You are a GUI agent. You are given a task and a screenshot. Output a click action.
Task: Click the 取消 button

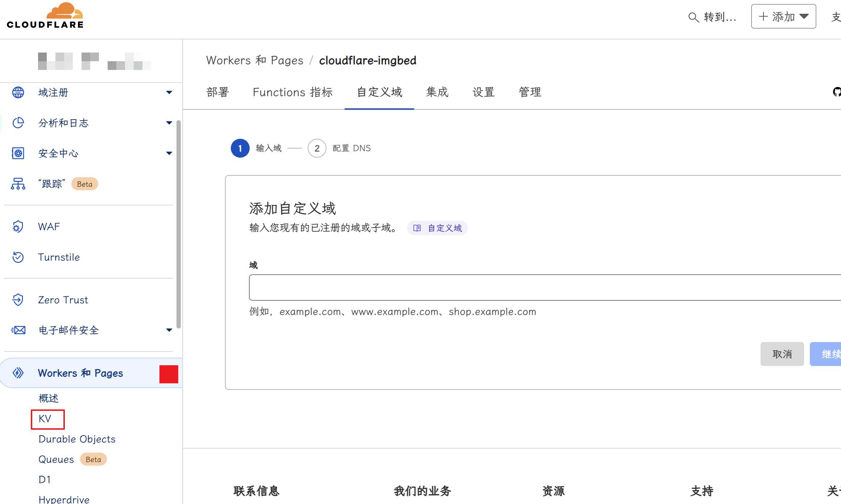click(782, 354)
